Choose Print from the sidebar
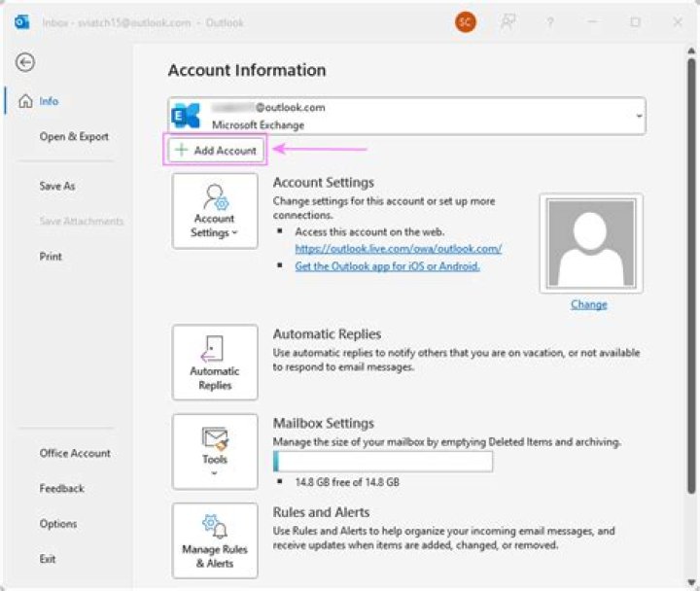Screen dimensions: 700x591 tap(51, 257)
